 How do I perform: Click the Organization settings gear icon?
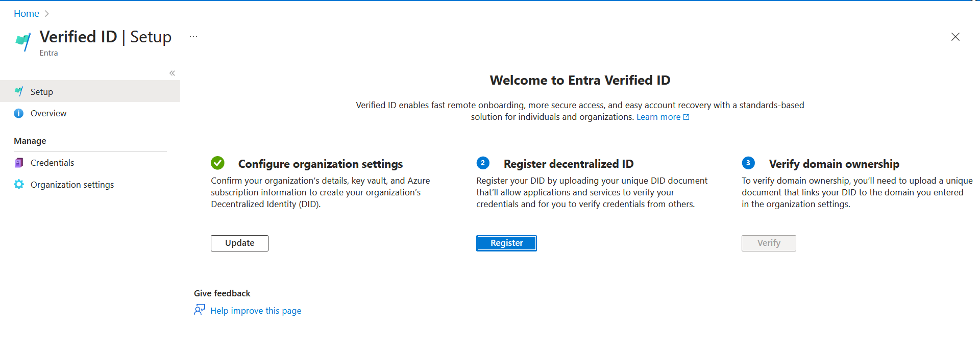(19, 184)
